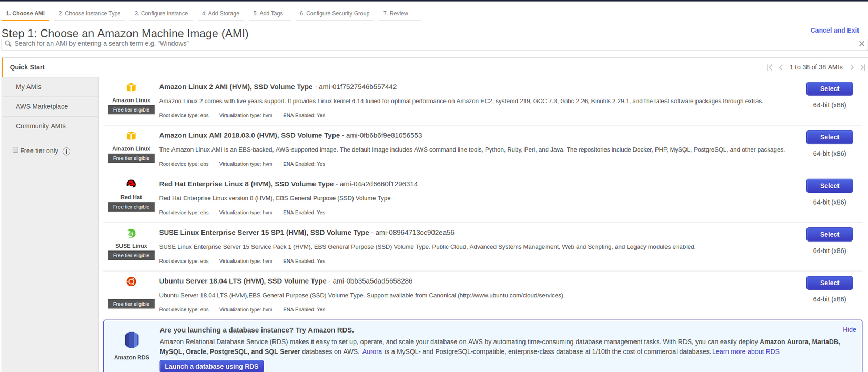Click the search magnifier icon

tap(8, 44)
